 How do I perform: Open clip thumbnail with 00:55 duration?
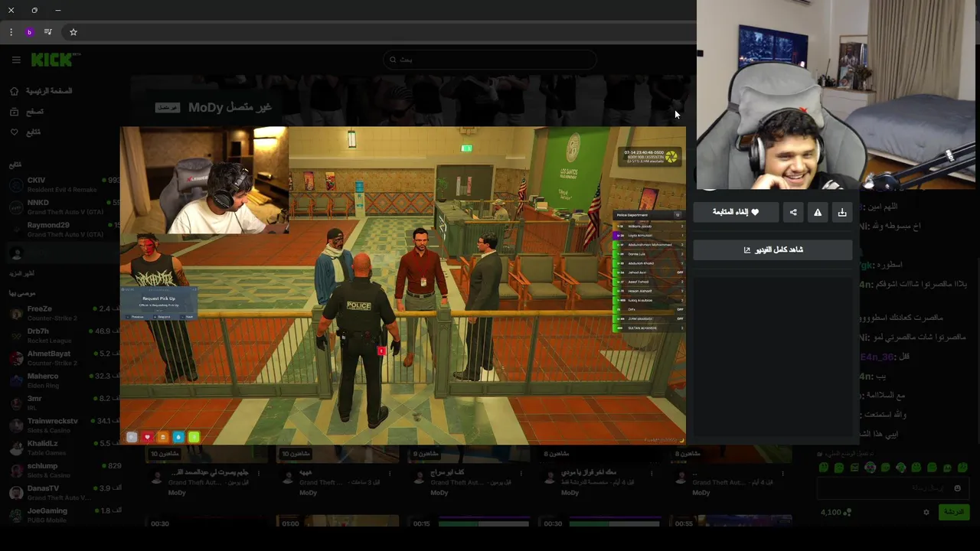click(x=731, y=523)
